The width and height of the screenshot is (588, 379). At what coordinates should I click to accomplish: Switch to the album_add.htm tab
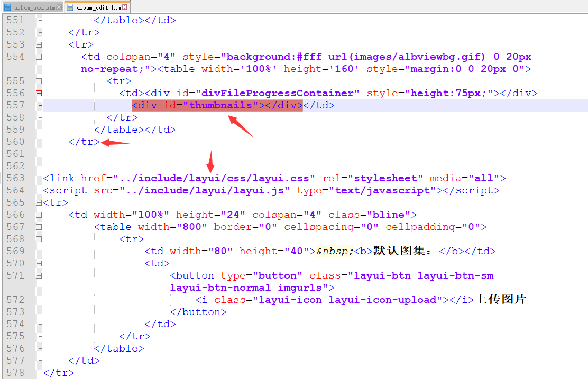click(35, 7)
